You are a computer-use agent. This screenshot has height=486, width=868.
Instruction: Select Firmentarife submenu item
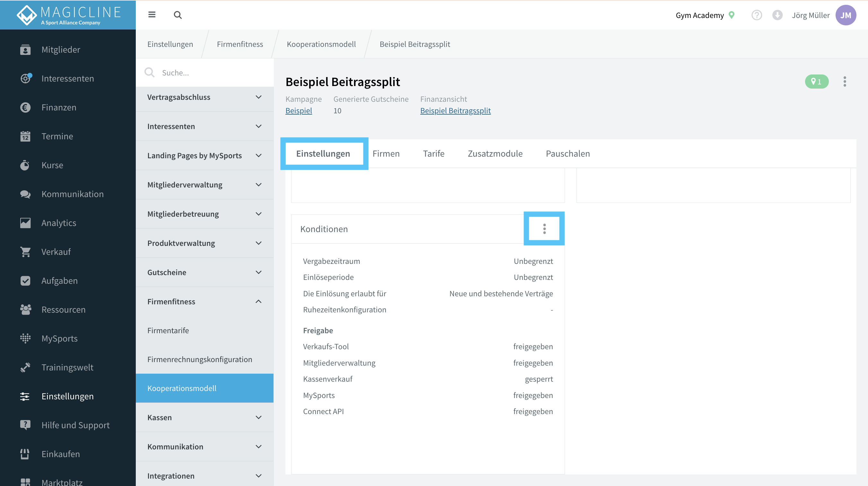pos(205,330)
